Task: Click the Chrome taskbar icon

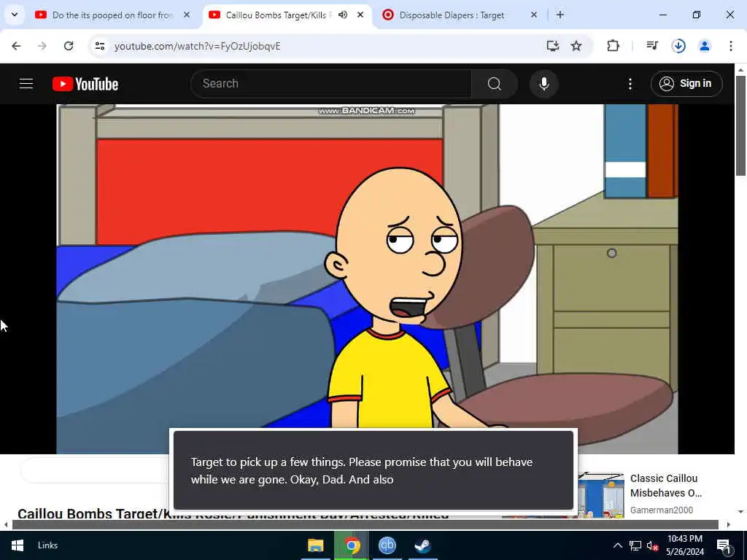Action: tap(352, 545)
